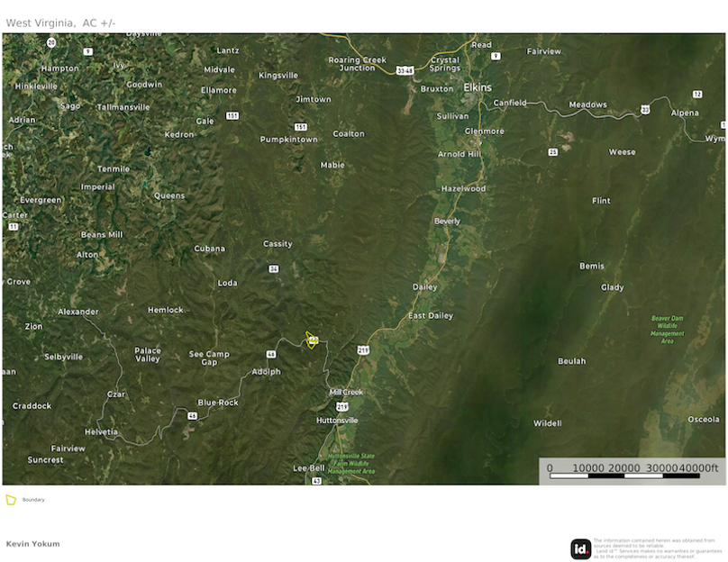The height and width of the screenshot is (562, 728).
Task: Click the yellow property boundary polygon on map
Action: coord(312,340)
